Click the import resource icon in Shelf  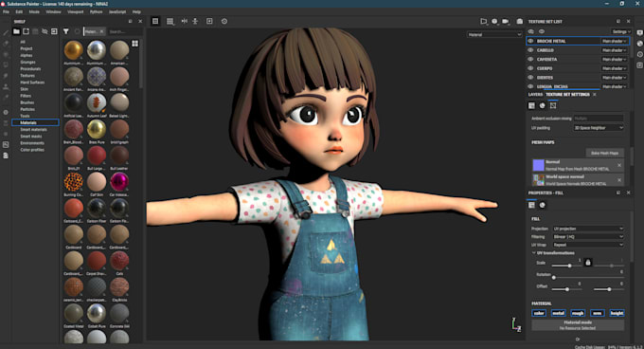click(54, 31)
